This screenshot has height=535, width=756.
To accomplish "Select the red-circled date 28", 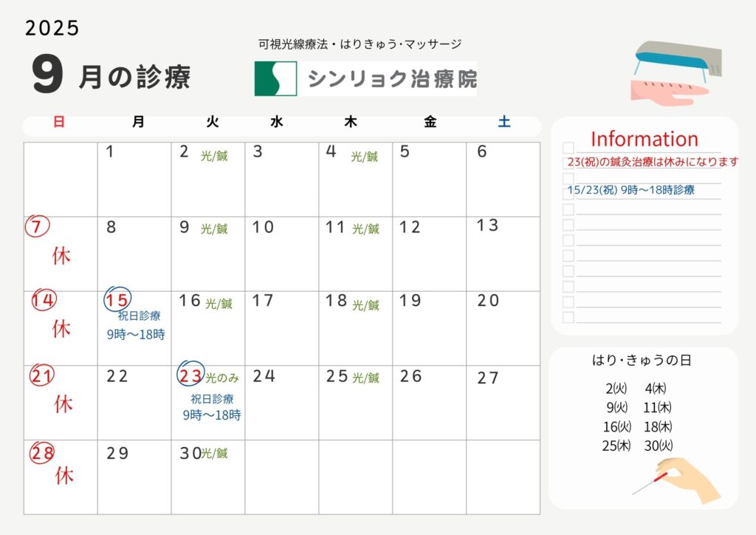I will pyautogui.click(x=41, y=453).
